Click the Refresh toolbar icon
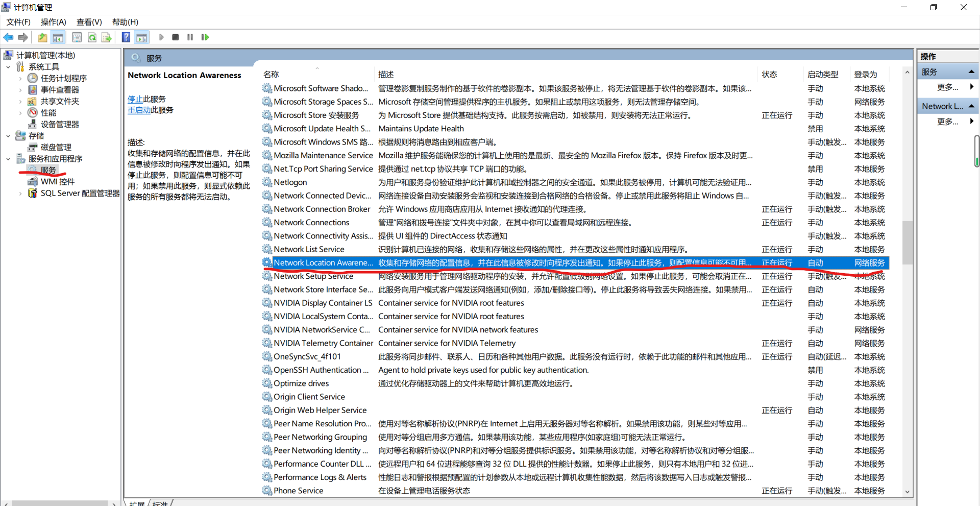The width and height of the screenshot is (980, 506). click(x=92, y=37)
